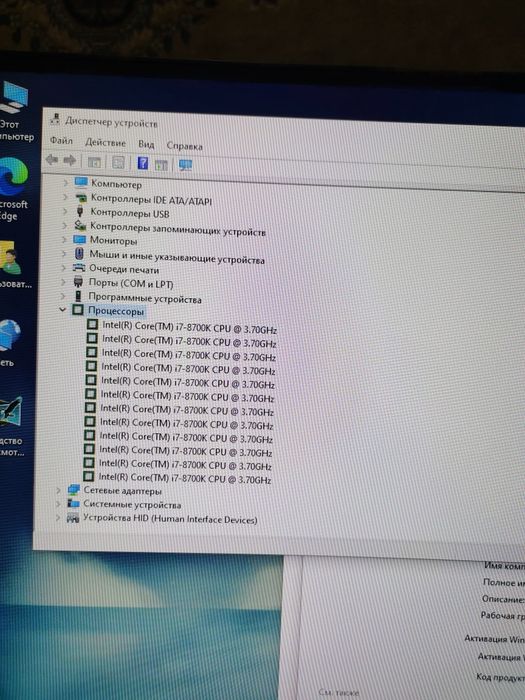Expand the Порты (COM и LPT) chevron
The image size is (525, 700).
[62, 282]
